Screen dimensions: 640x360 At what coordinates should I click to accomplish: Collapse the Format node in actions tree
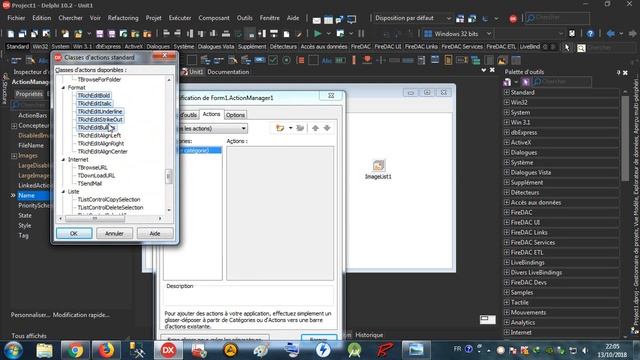pos(63,88)
